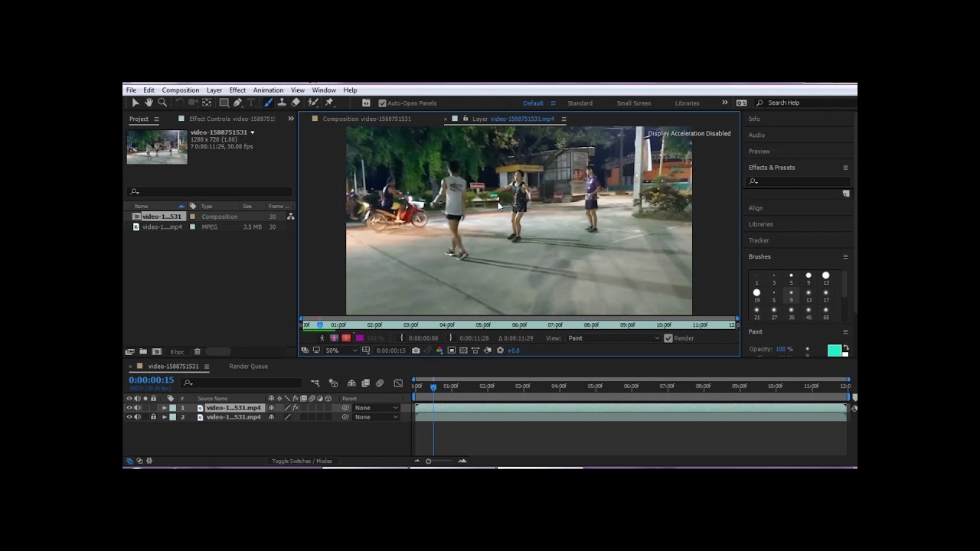Create a new folder in Project panel
The height and width of the screenshot is (551, 980).
coord(143,352)
